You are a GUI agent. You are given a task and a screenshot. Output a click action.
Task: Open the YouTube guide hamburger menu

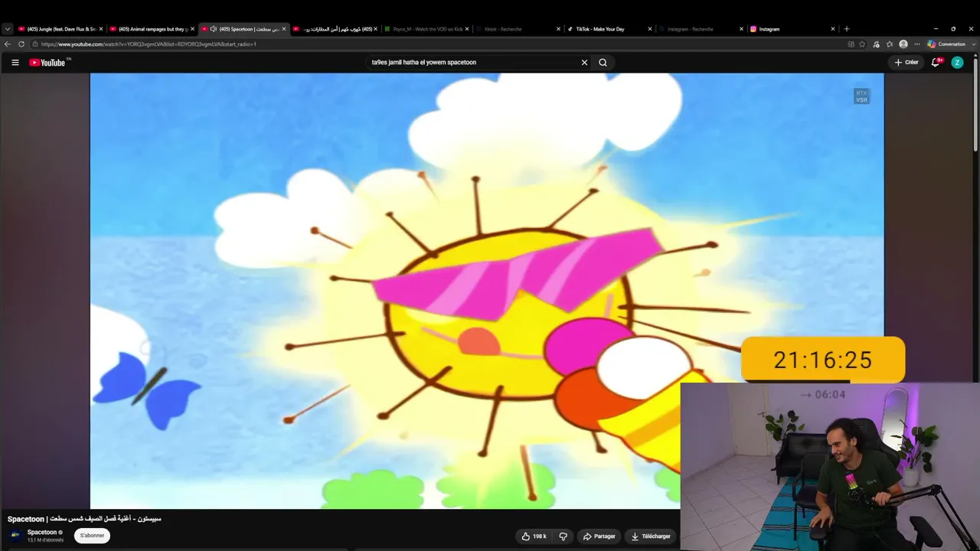click(x=15, y=63)
